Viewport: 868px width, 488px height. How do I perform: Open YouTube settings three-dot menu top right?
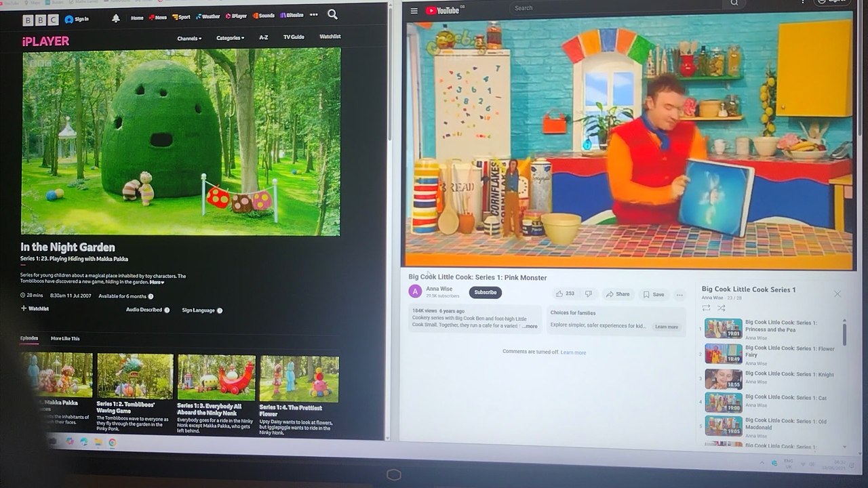pyautogui.click(x=803, y=2)
